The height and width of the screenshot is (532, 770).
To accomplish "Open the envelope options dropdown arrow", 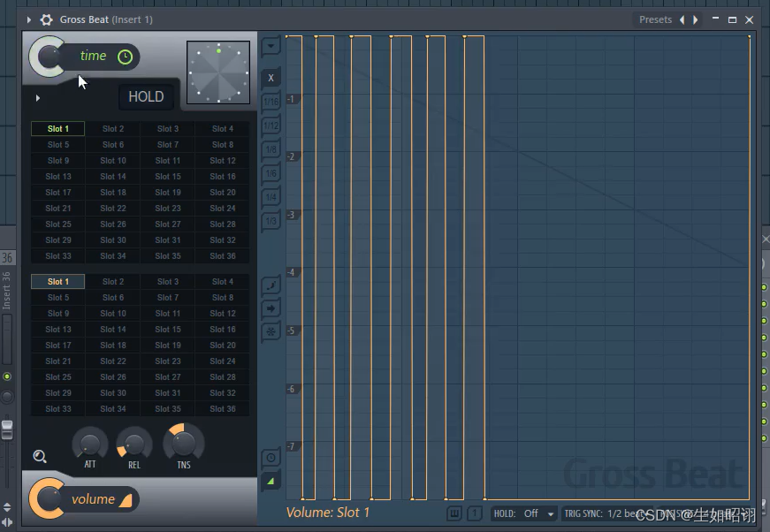I will pyautogui.click(x=271, y=47).
